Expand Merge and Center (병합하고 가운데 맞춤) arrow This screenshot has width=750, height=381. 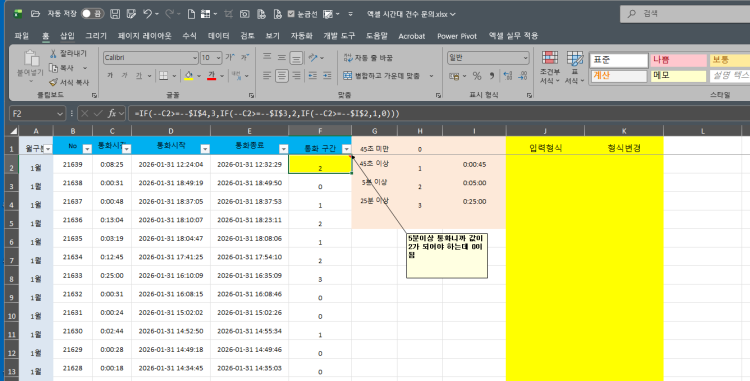(x=431, y=76)
